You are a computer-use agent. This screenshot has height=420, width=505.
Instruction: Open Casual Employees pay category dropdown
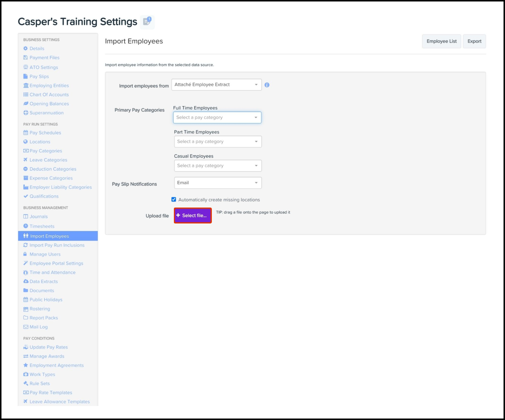point(218,166)
